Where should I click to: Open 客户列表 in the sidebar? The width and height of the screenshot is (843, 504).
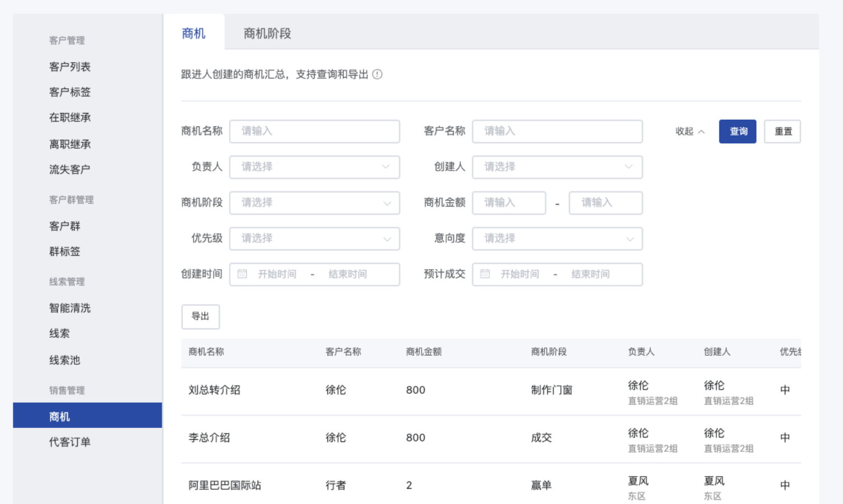coord(70,67)
